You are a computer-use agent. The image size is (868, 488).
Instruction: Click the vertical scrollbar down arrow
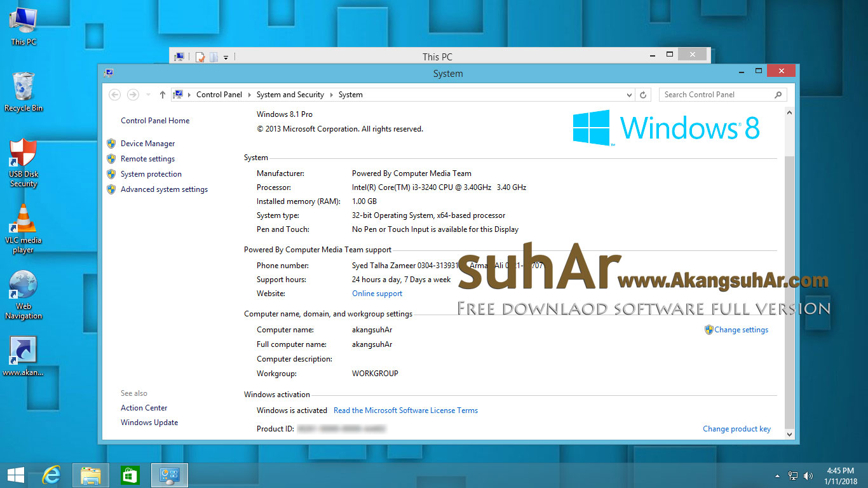(789, 435)
